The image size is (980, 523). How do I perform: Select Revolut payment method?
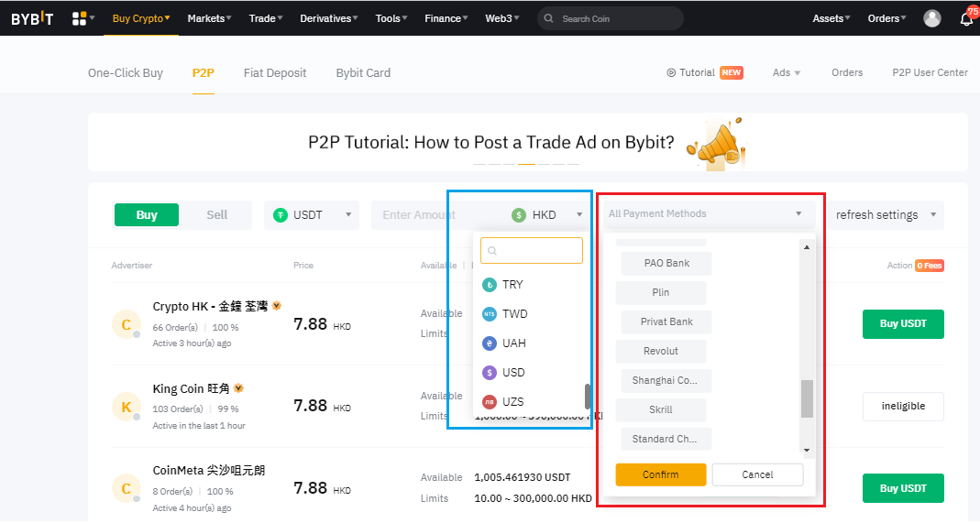click(x=661, y=352)
